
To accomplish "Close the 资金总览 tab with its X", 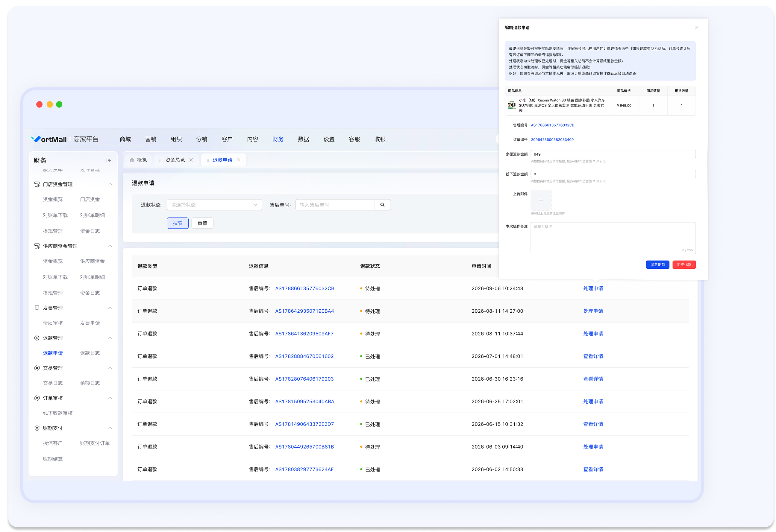I will click(191, 160).
